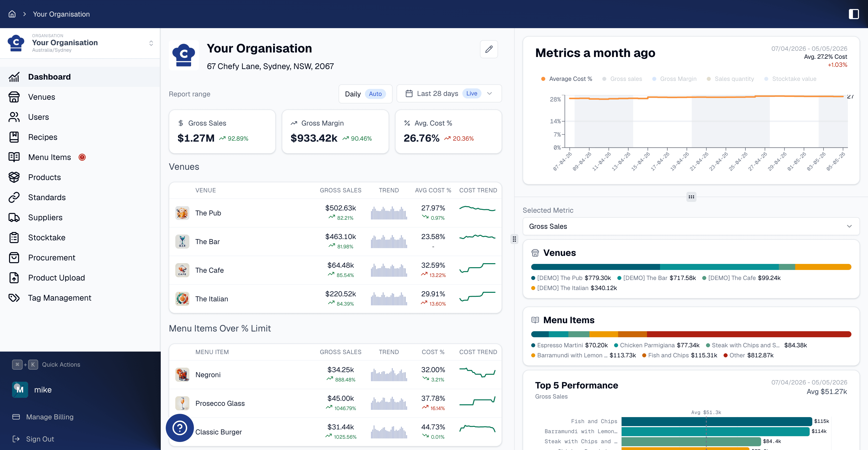868x450 pixels.
Task: Toggle Average Cost % chart series
Action: coord(566,79)
